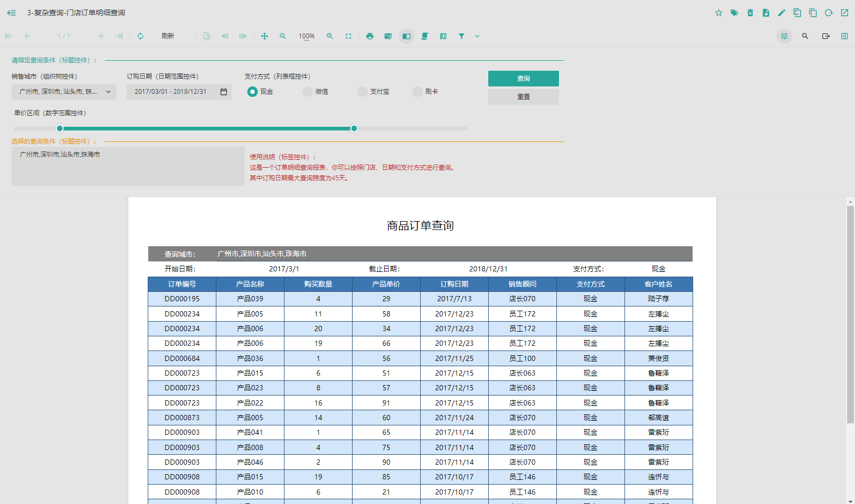This screenshot has width=855, height=504.
Task: Click the page number field 1 / 1
Action: click(x=63, y=36)
